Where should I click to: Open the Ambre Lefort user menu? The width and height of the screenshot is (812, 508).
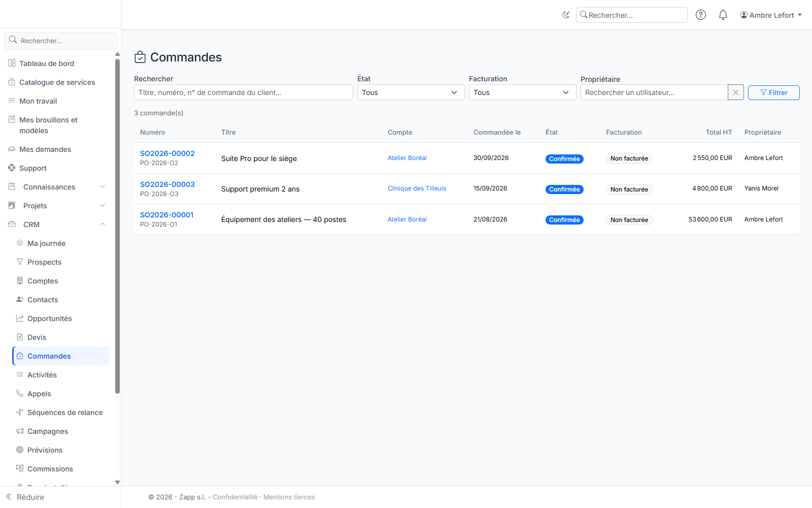click(771, 15)
